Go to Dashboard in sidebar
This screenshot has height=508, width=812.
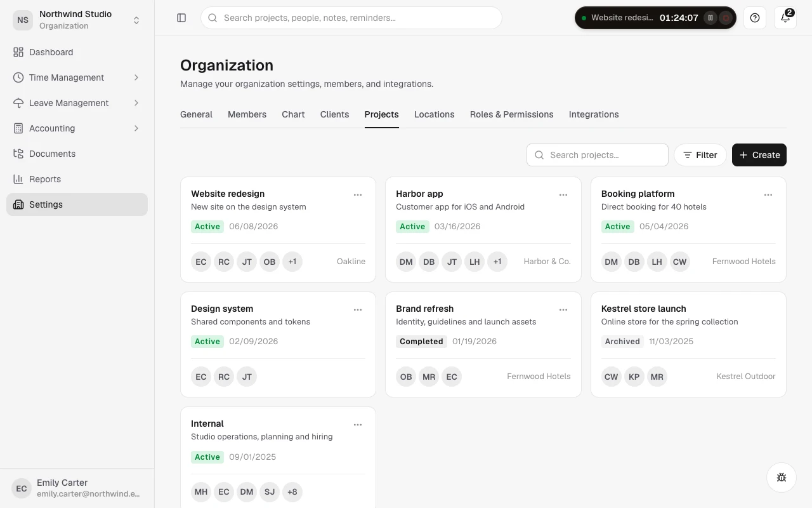(77, 52)
